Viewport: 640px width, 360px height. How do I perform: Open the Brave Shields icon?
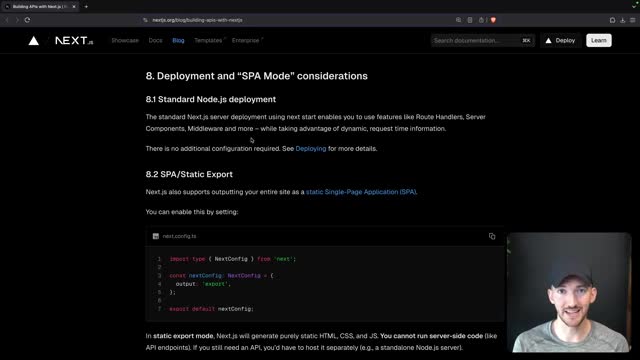click(493, 20)
